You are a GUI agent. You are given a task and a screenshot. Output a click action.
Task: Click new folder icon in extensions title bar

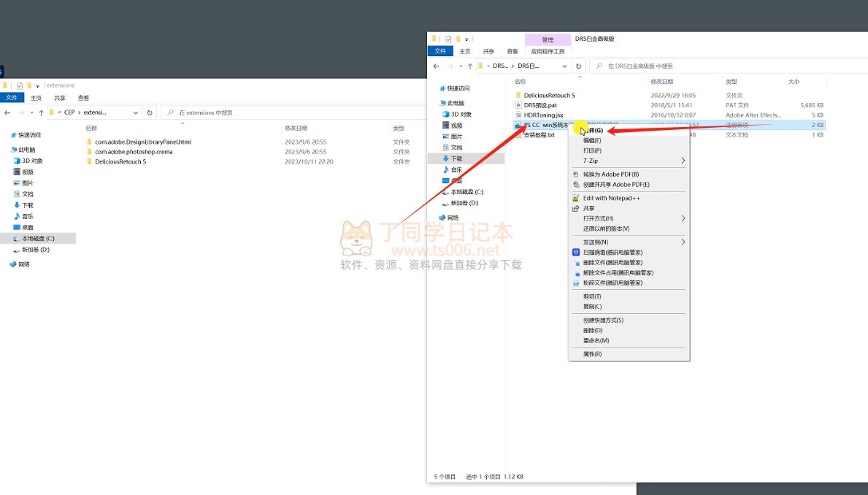coord(28,85)
